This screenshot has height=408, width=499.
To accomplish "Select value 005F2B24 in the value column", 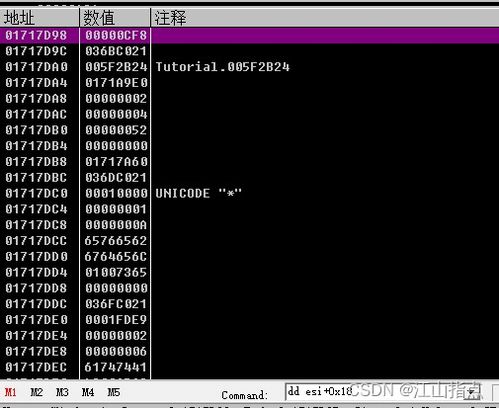I will tap(116, 67).
